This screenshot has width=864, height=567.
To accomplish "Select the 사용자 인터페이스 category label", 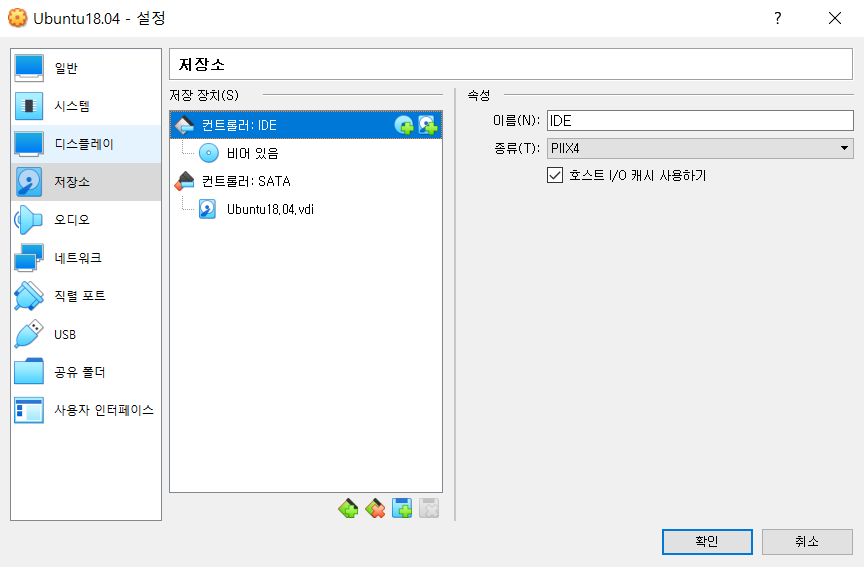I will click(x=104, y=410).
